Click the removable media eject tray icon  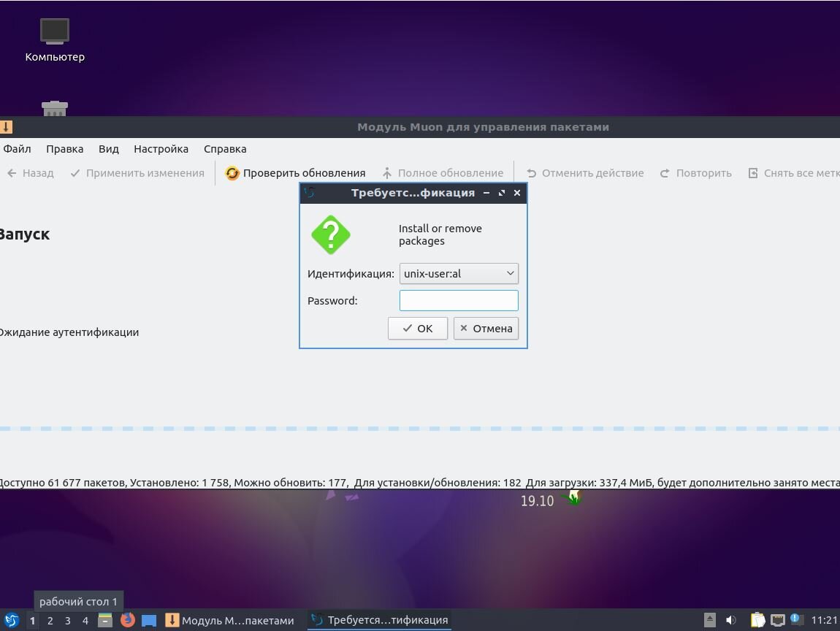[710, 620]
